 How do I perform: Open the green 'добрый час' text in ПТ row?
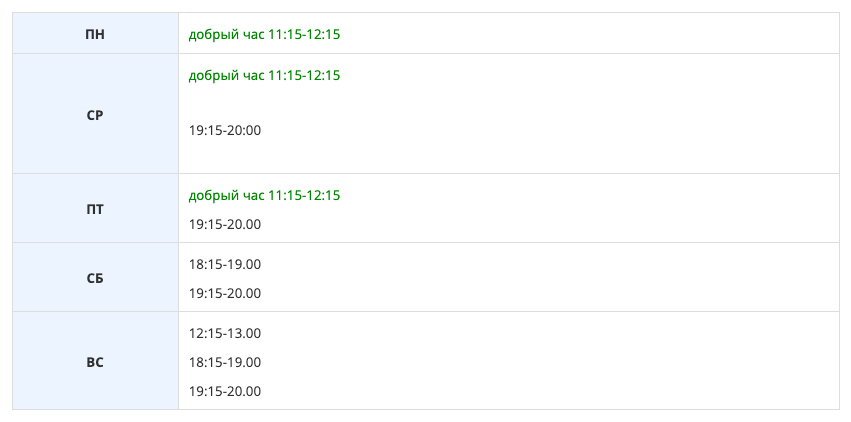point(226,195)
